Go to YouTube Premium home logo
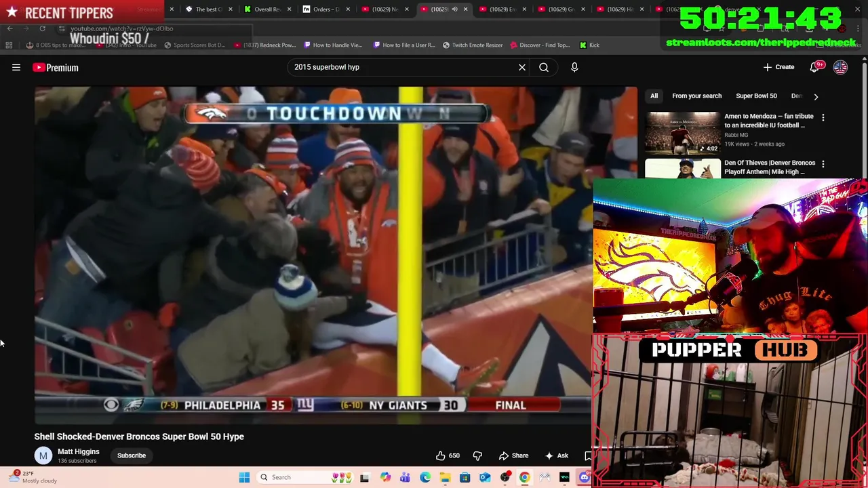This screenshot has width=868, height=488. click(56, 67)
